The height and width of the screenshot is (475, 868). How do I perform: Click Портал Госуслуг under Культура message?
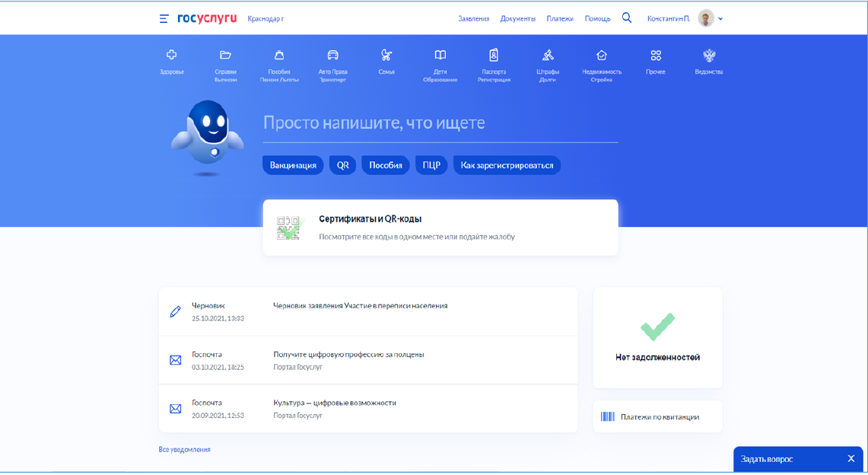click(297, 415)
